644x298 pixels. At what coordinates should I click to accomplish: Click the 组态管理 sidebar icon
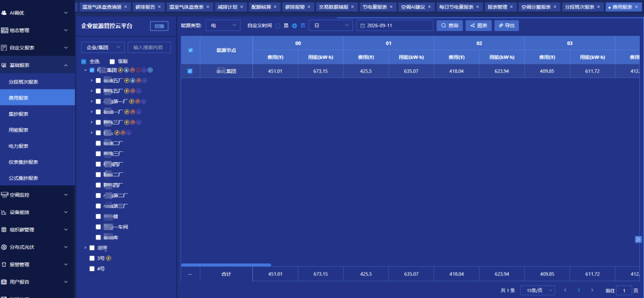click(4, 30)
